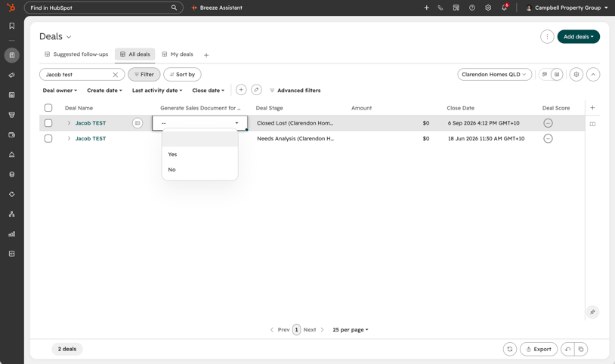This screenshot has width=615, height=364.
Task: Open the Bookmarks sidebar icon
Action: [x=12, y=26]
